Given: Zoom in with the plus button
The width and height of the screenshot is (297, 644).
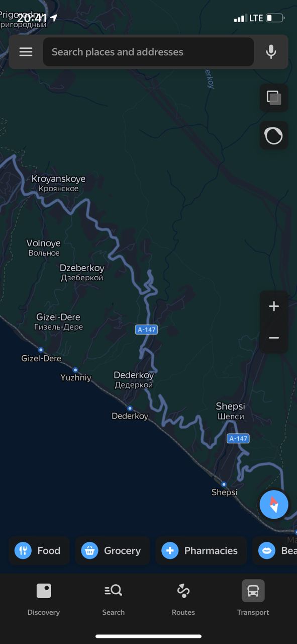Looking at the screenshot, I should [274, 306].
